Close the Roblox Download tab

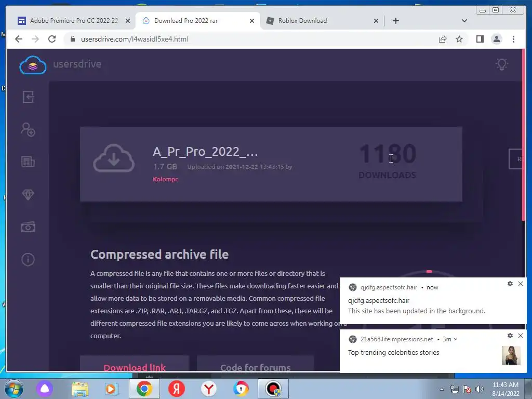(x=376, y=21)
